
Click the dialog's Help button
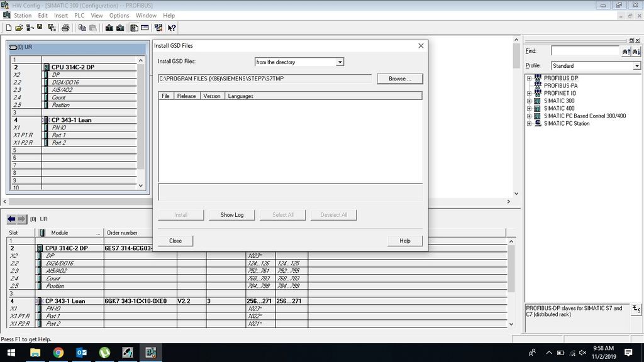(x=405, y=241)
